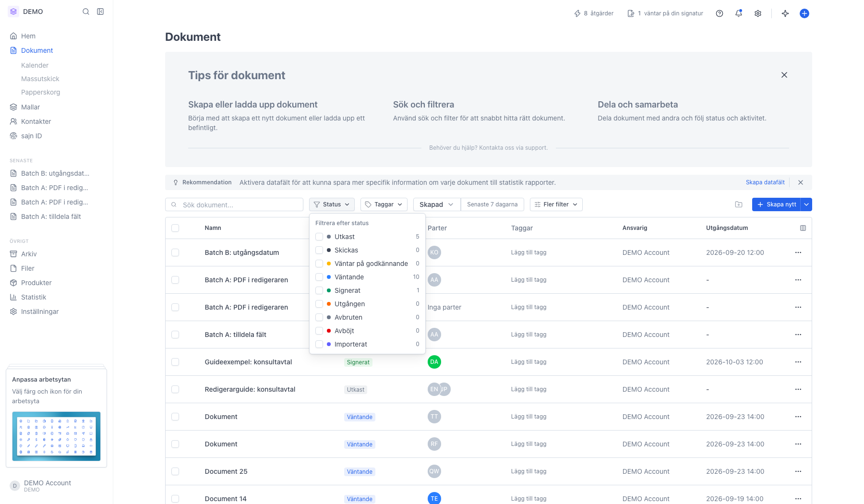Open the help question mark icon
The width and height of the screenshot is (864, 504).
pos(720,13)
